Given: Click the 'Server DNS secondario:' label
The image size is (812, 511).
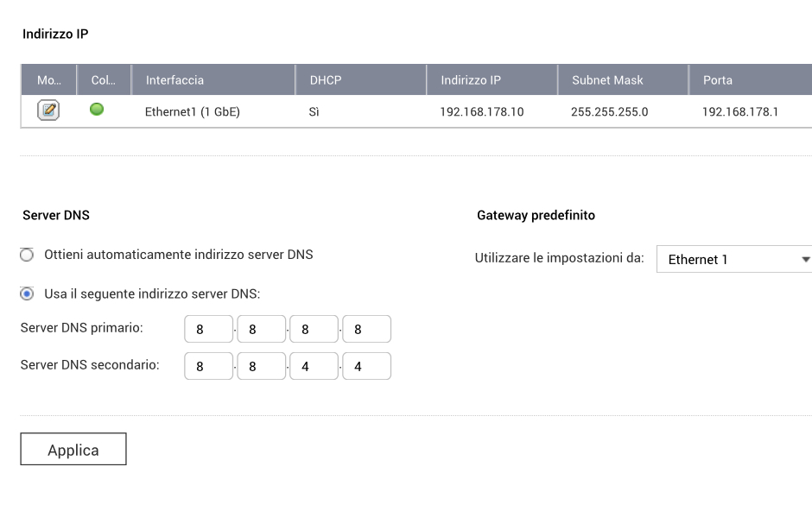Looking at the screenshot, I should point(90,365).
